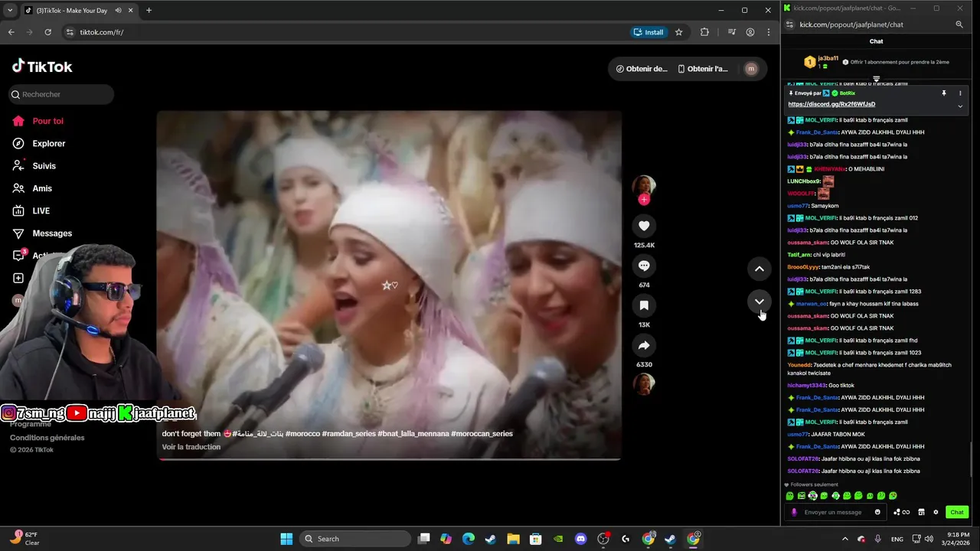Click the Windows taskbar Search box

tap(354, 539)
